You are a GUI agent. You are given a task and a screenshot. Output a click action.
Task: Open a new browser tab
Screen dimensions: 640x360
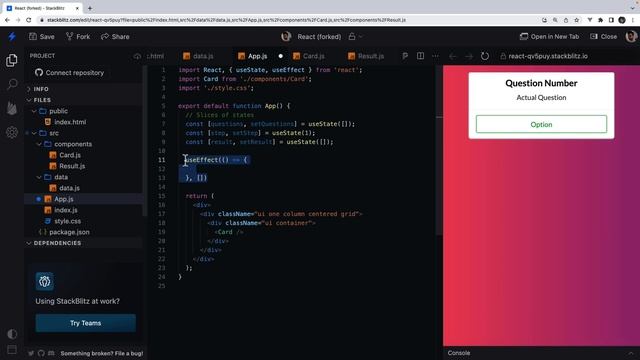pos(90,8)
